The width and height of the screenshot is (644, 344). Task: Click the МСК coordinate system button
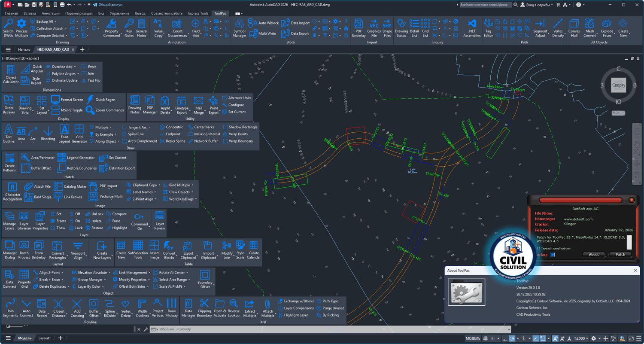[618, 113]
